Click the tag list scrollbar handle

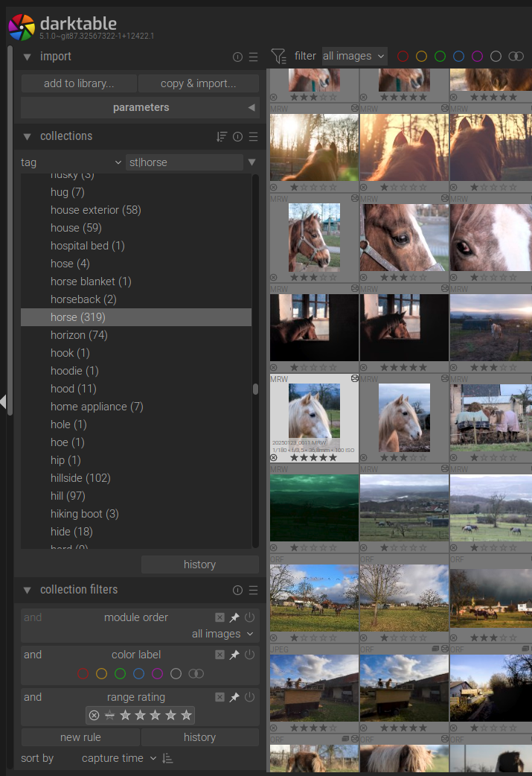click(x=256, y=389)
